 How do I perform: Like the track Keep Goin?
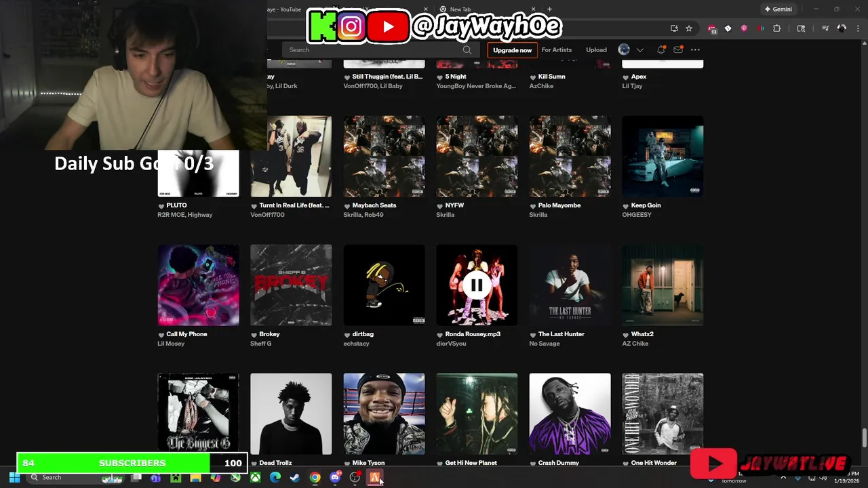click(625, 205)
